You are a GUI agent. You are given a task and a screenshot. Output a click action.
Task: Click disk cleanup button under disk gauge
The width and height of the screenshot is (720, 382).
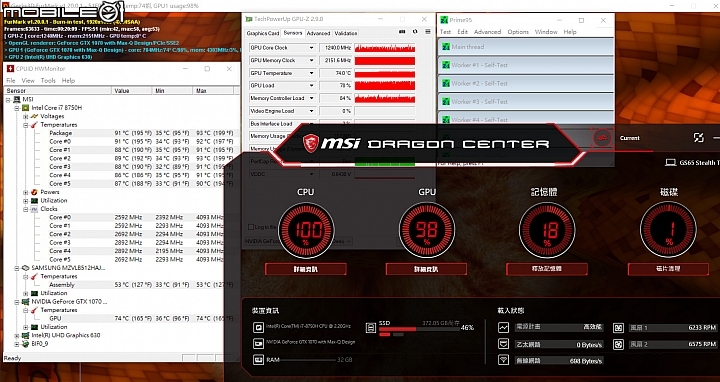point(668,269)
